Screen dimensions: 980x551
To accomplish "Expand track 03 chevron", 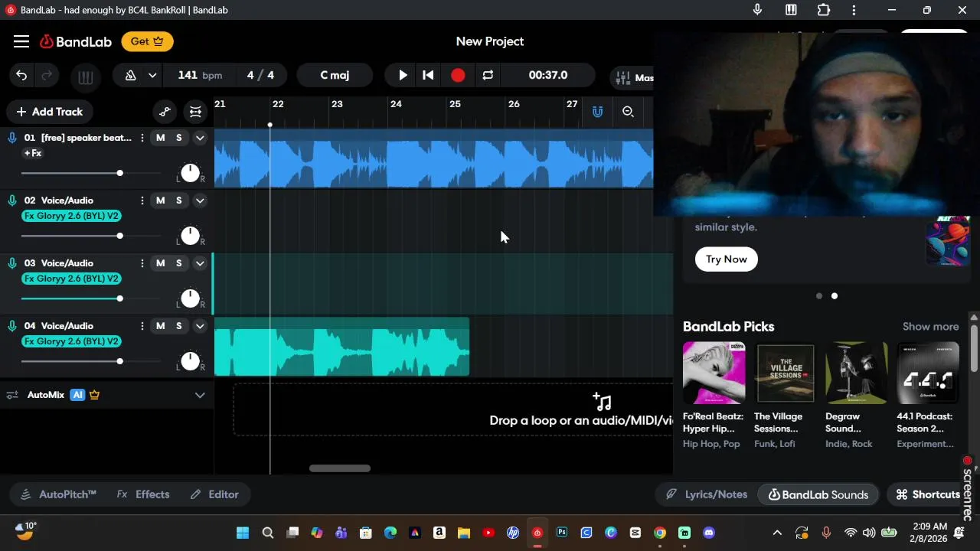I will tap(200, 263).
